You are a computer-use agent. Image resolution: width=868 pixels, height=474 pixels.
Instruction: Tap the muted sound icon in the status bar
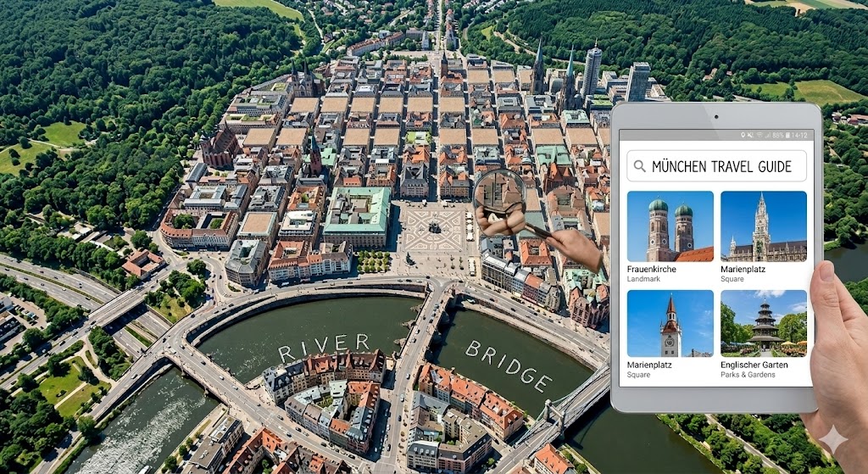pos(748,136)
